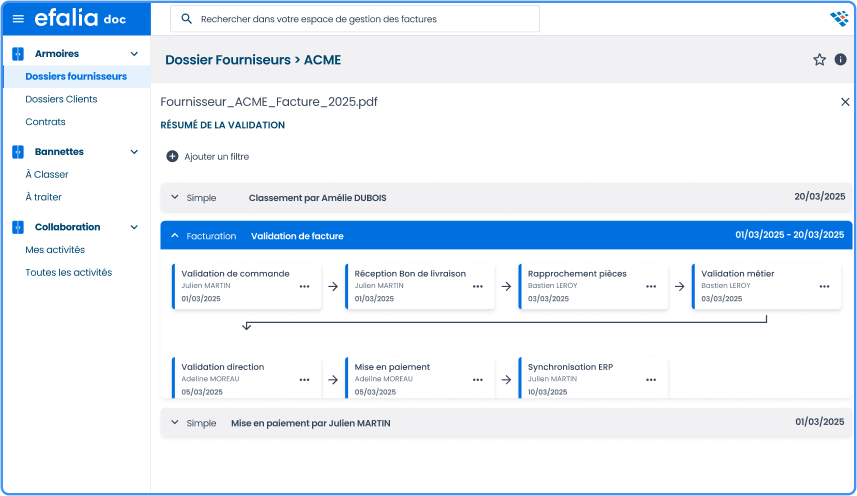The width and height of the screenshot is (857, 496).
Task: Go to À traiter tray
Action: pos(43,197)
